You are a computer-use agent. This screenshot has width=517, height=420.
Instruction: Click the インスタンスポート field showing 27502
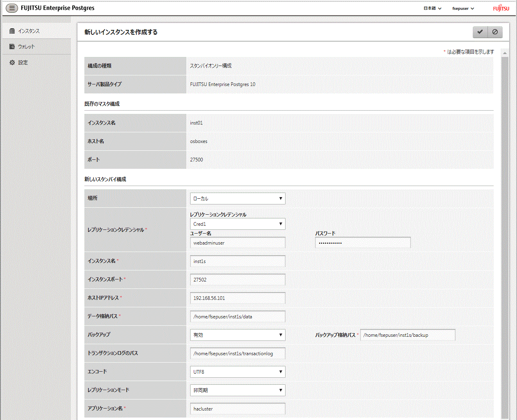(238, 280)
